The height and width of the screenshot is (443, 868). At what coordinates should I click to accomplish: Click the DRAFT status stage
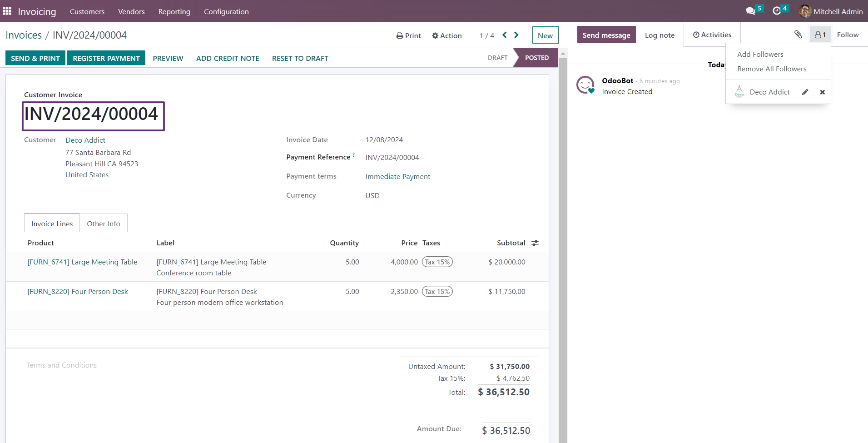click(497, 58)
